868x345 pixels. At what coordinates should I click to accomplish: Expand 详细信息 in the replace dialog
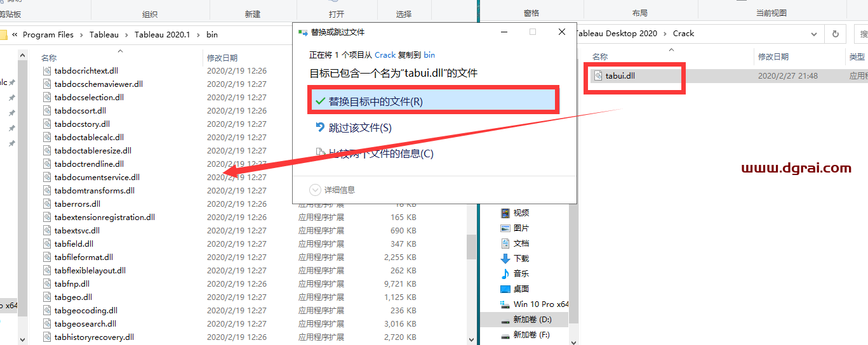pyautogui.click(x=332, y=190)
